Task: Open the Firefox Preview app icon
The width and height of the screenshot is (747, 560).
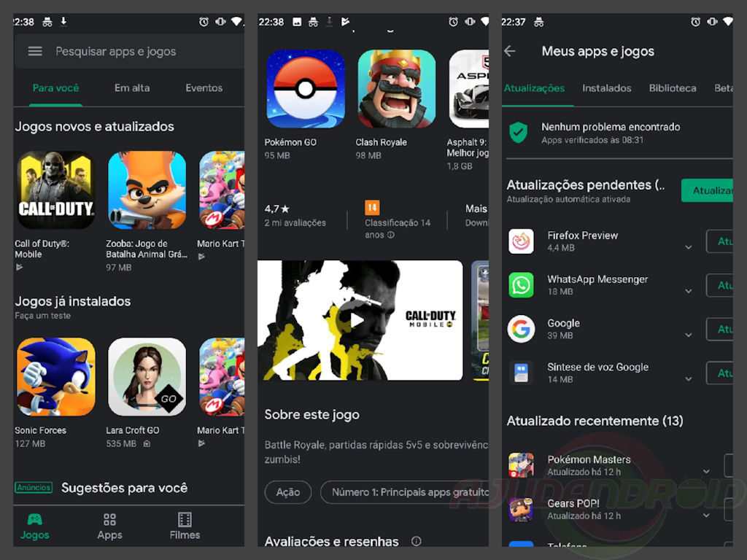Action: tap(521, 241)
